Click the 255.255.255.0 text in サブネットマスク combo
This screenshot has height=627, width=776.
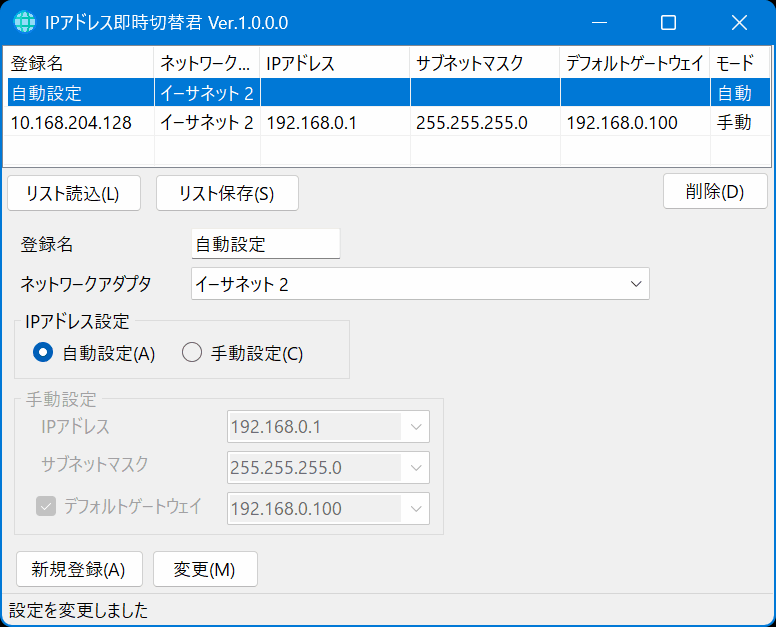286,468
